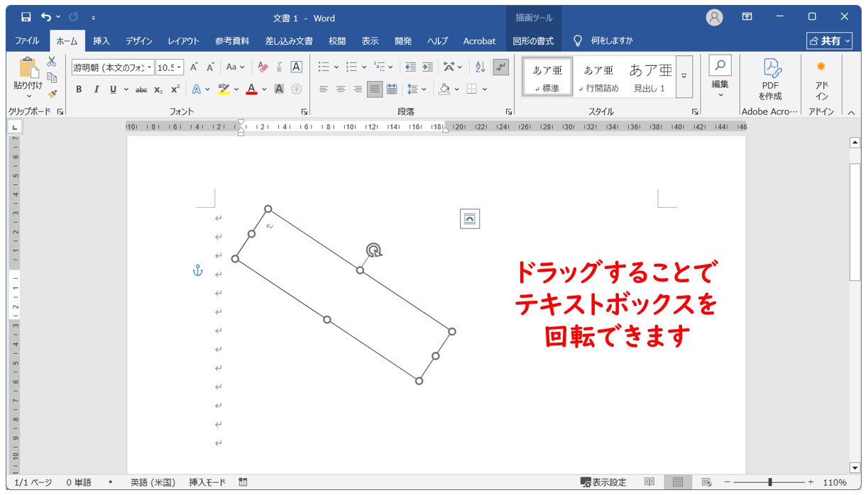The image size is (868, 495).
Task: Expand the bullet list dropdown arrow
Action: tap(336, 67)
